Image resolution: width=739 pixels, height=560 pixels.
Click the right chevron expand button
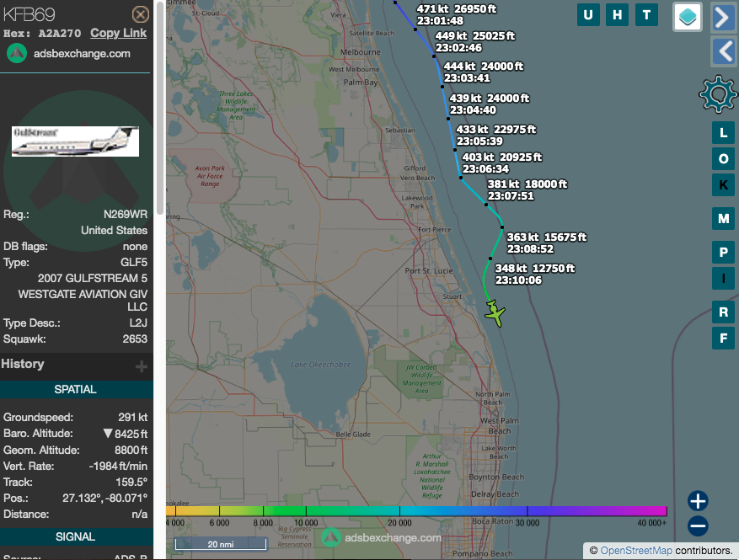(723, 18)
